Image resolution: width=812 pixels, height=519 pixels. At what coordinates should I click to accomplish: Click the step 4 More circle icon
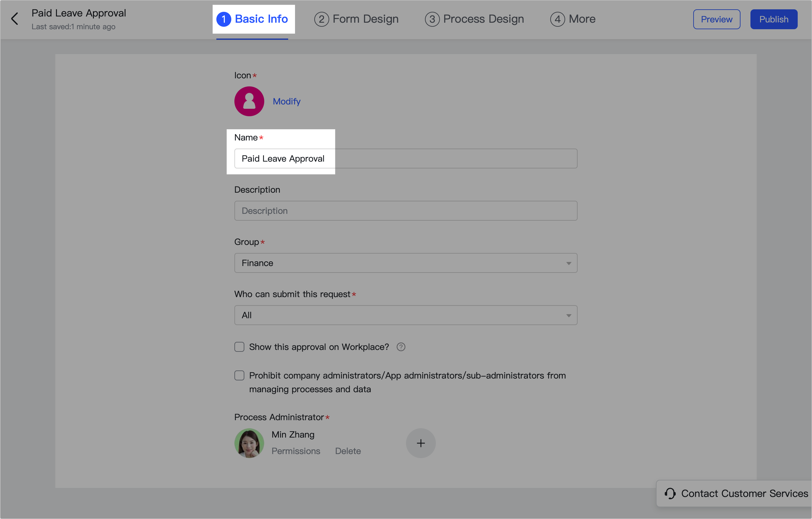[x=557, y=19]
